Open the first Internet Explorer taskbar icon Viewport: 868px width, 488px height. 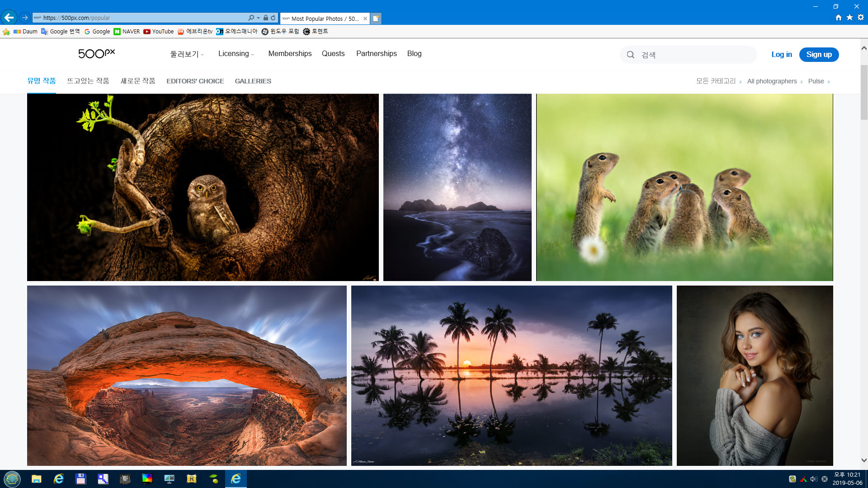point(59,479)
